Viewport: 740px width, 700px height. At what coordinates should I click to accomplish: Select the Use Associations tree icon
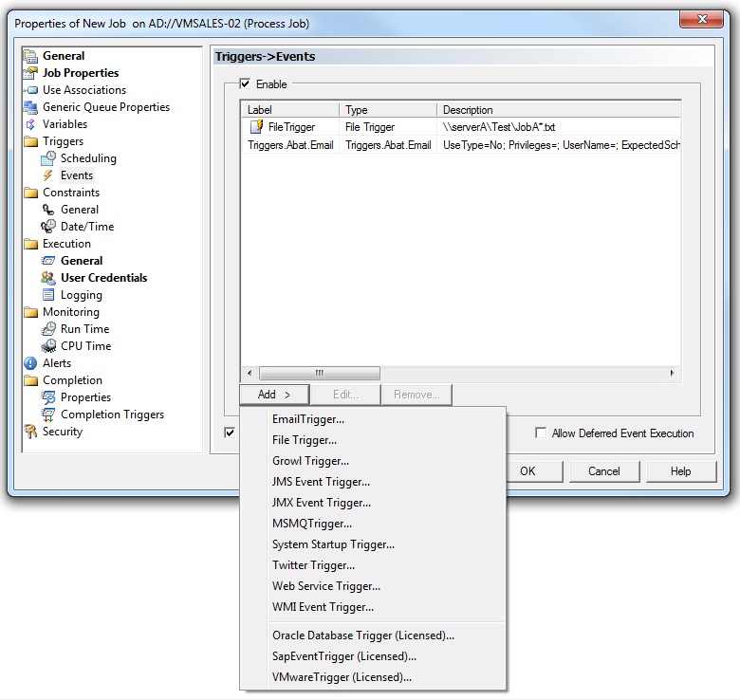pos(30,90)
